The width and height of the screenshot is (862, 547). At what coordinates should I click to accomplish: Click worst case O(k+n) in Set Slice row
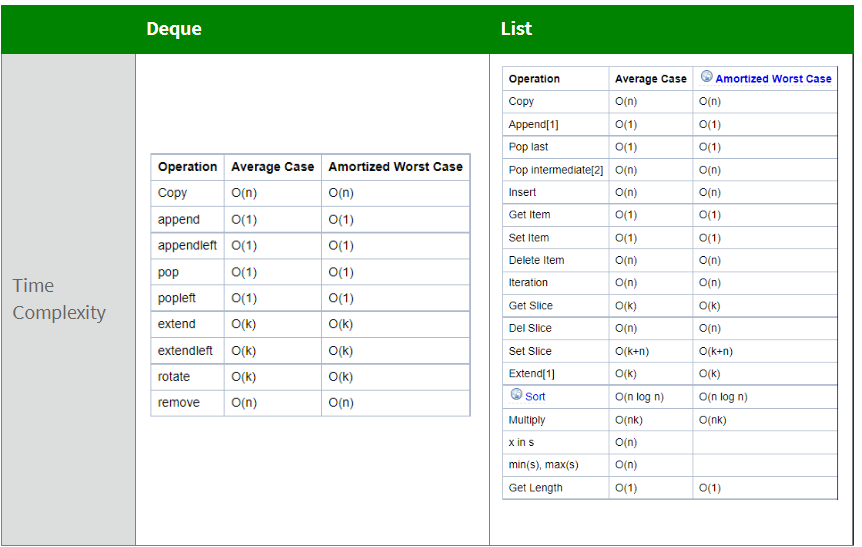point(716,351)
